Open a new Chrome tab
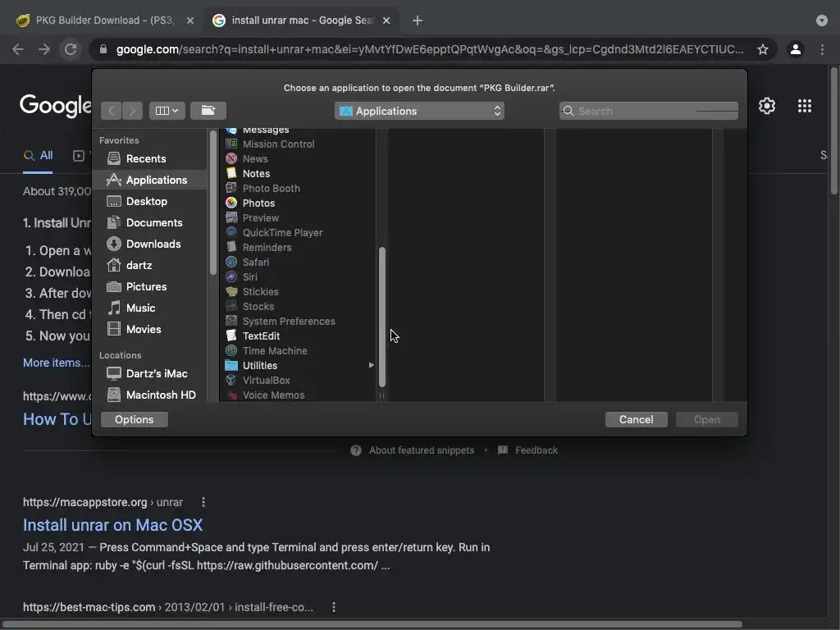Viewport: 840px width, 630px height. (x=418, y=21)
